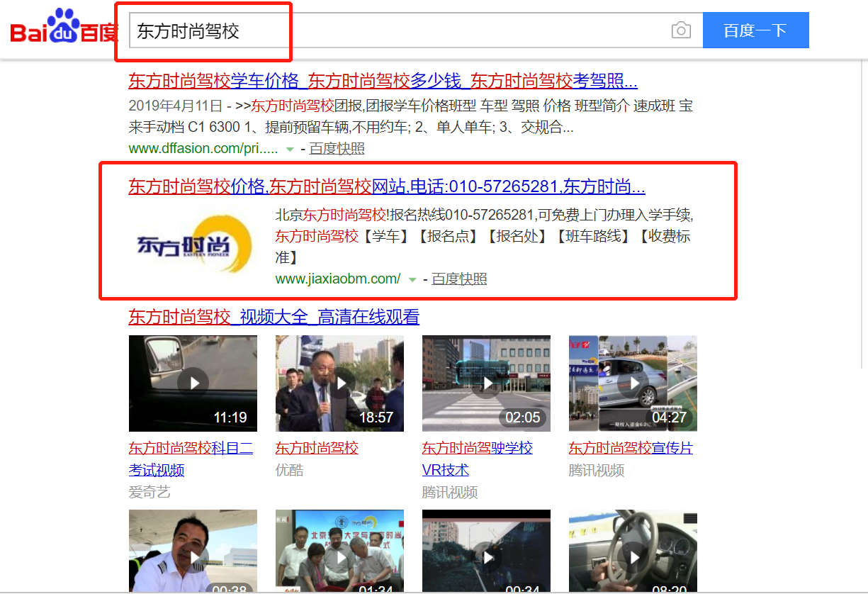Click the 东方时尚 Eastern Pioneer logo thumbnail
The image size is (868, 594).
pyautogui.click(x=194, y=246)
